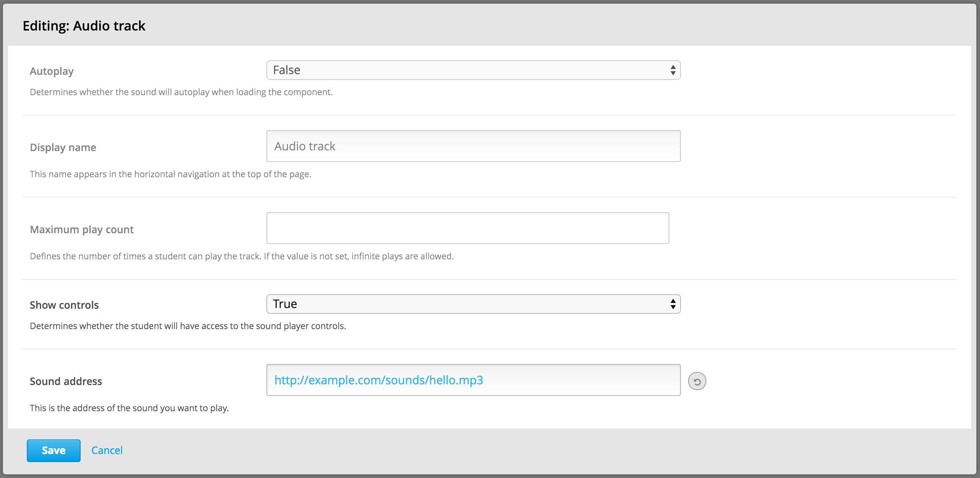
Task: Click the Display name help text
Action: pos(170,174)
